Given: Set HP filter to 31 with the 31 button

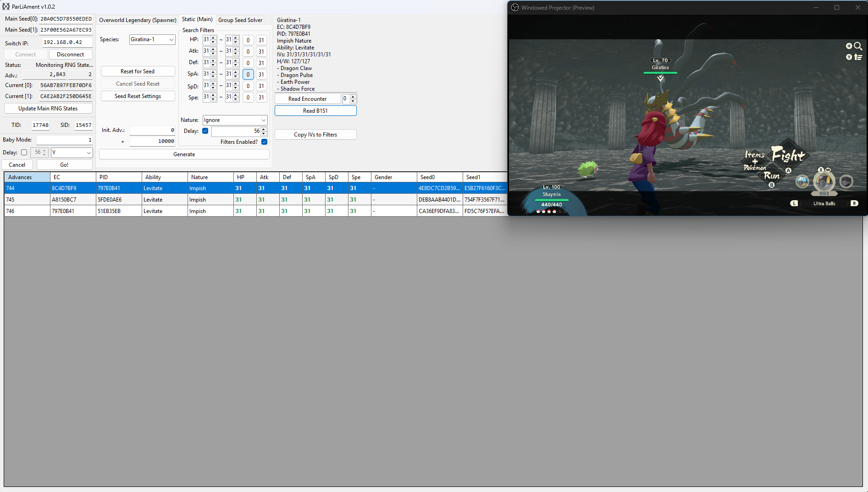Looking at the screenshot, I should [x=261, y=40].
